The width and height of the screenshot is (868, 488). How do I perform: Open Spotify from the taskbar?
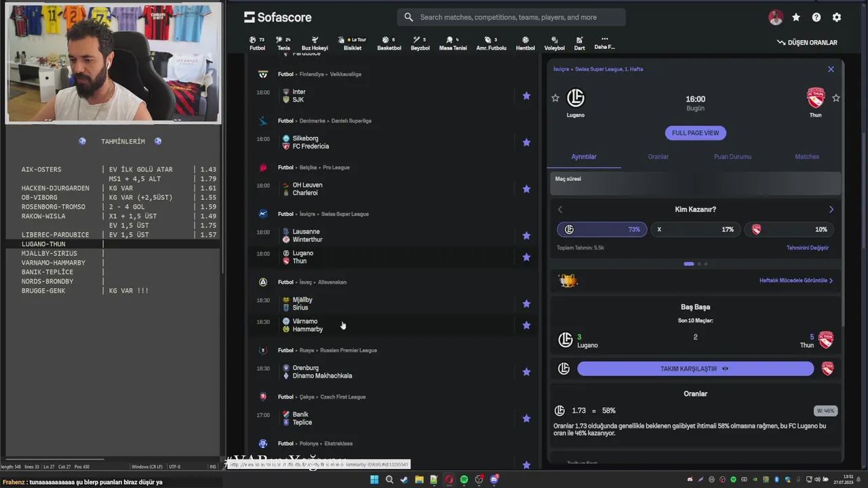coord(464,480)
